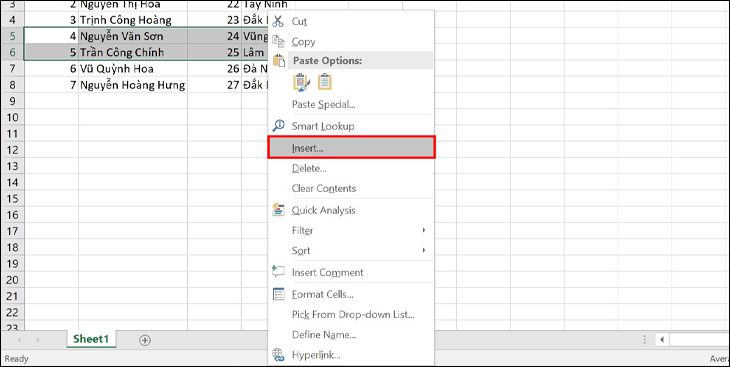The width and height of the screenshot is (730, 367).
Task: Click the Format Cells list icon
Action: coord(278,294)
